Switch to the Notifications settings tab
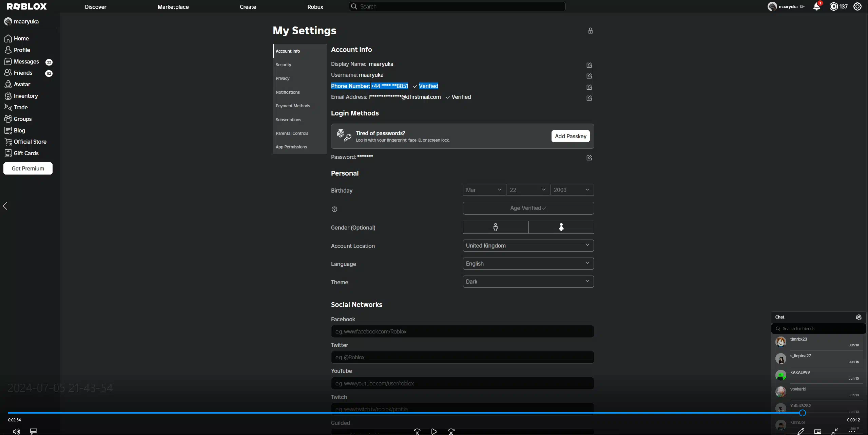 (300, 92)
